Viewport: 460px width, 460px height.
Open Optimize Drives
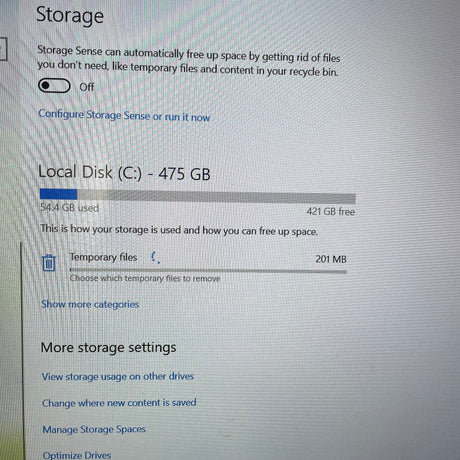tap(77, 455)
